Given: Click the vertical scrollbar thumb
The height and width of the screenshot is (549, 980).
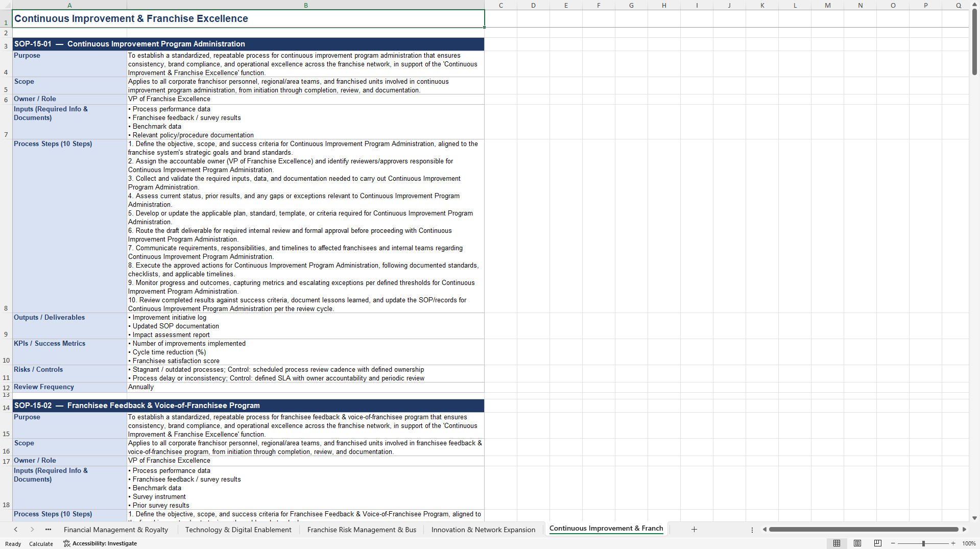Looking at the screenshot, I should coord(974,42).
